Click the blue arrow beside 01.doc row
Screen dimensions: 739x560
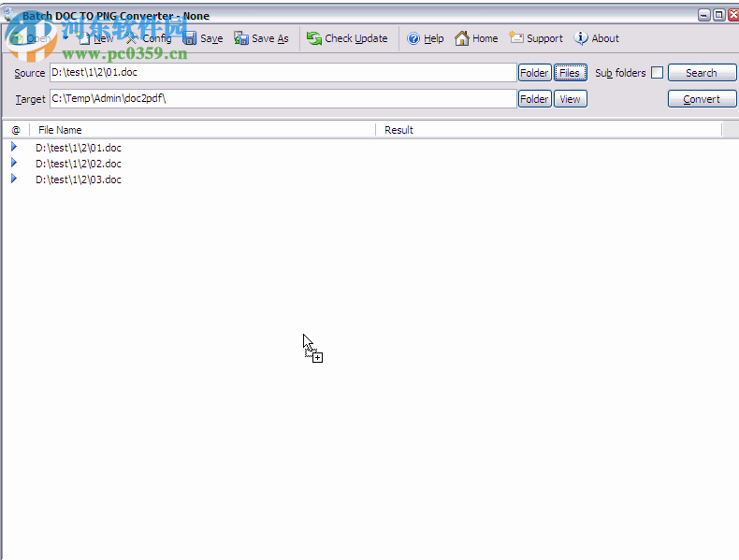(14, 147)
